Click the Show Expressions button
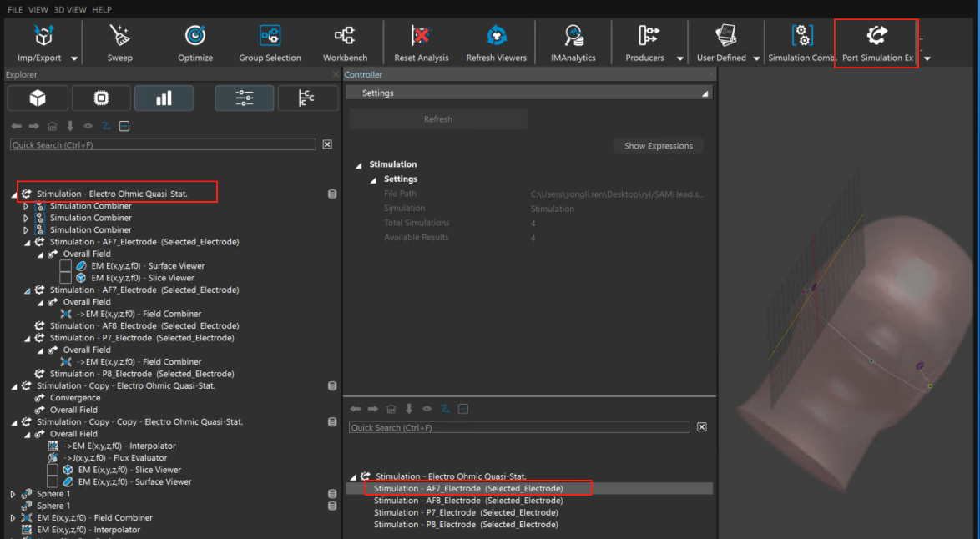This screenshot has width=980, height=539. (658, 146)
